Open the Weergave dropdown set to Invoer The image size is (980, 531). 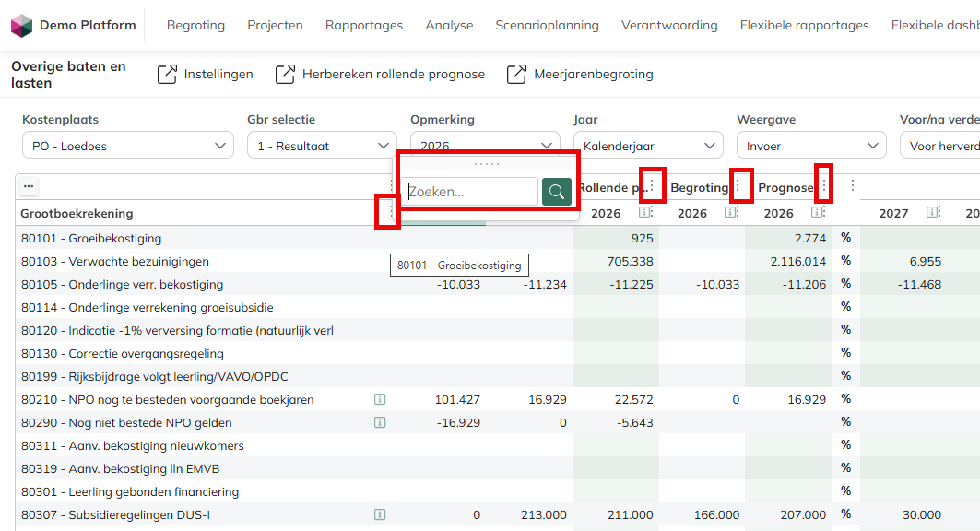(x=811, y=146)
